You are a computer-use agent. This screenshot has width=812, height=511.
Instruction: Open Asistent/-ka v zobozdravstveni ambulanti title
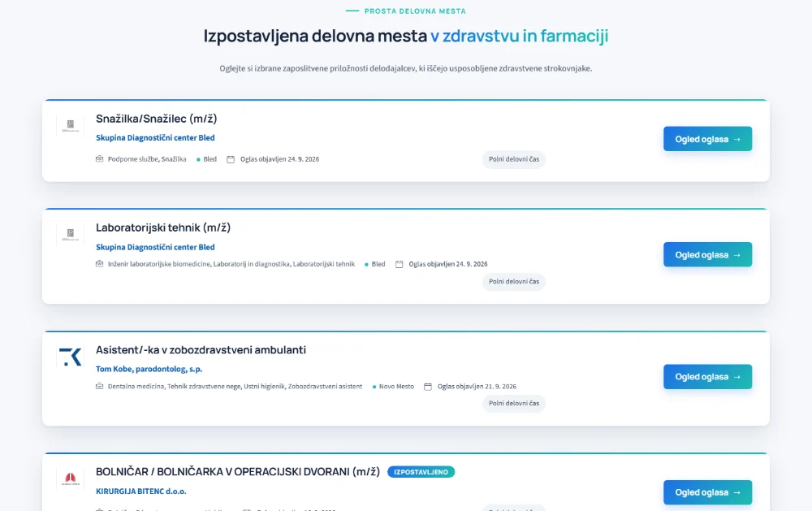tap(201, 350)
